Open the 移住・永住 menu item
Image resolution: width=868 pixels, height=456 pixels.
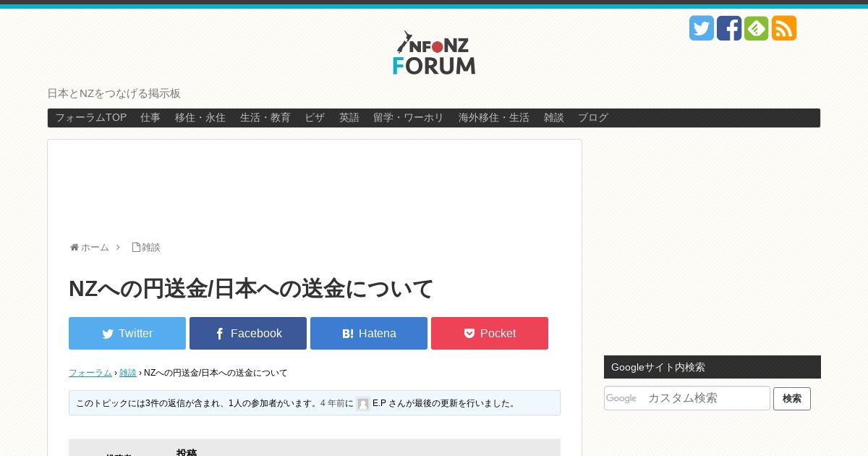tap(200, 118)
